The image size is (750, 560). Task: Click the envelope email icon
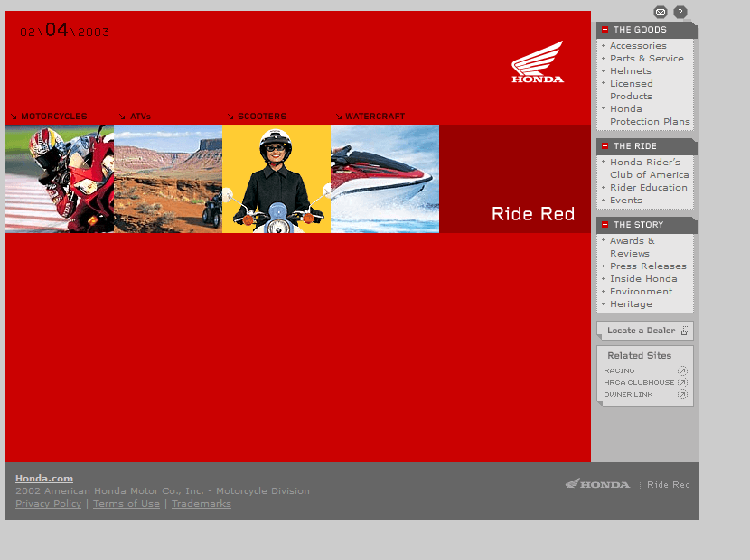[661, 12]
